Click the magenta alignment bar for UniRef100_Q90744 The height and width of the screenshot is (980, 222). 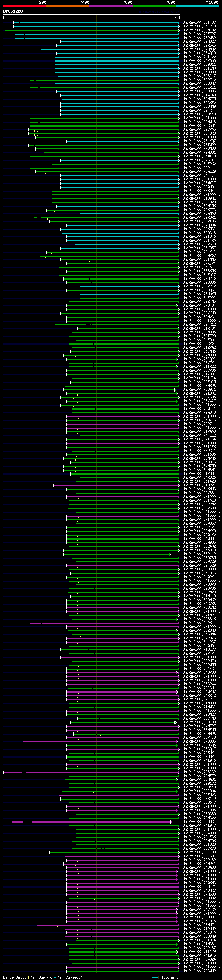122,424
